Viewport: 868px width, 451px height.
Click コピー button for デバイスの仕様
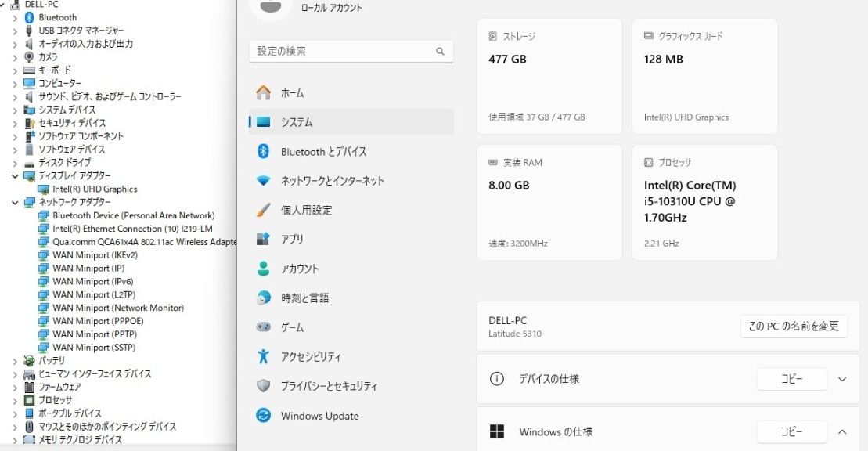[791, 379]
